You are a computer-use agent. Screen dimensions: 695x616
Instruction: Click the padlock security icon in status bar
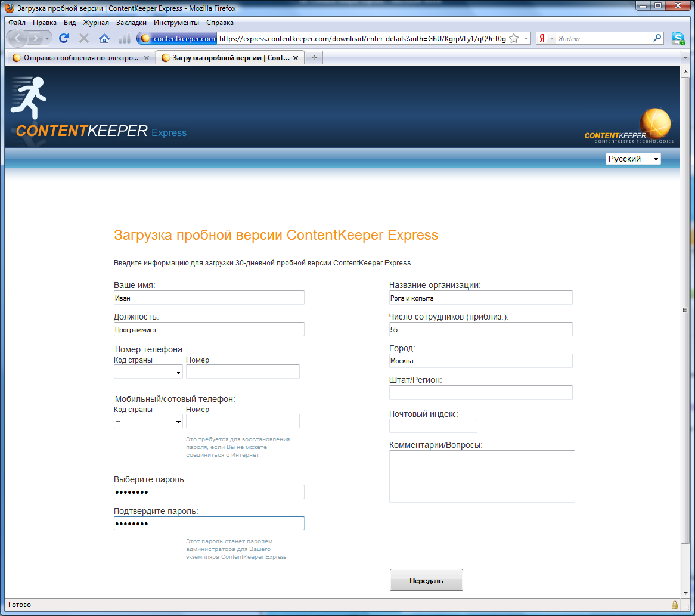click(x=674, y=605)
